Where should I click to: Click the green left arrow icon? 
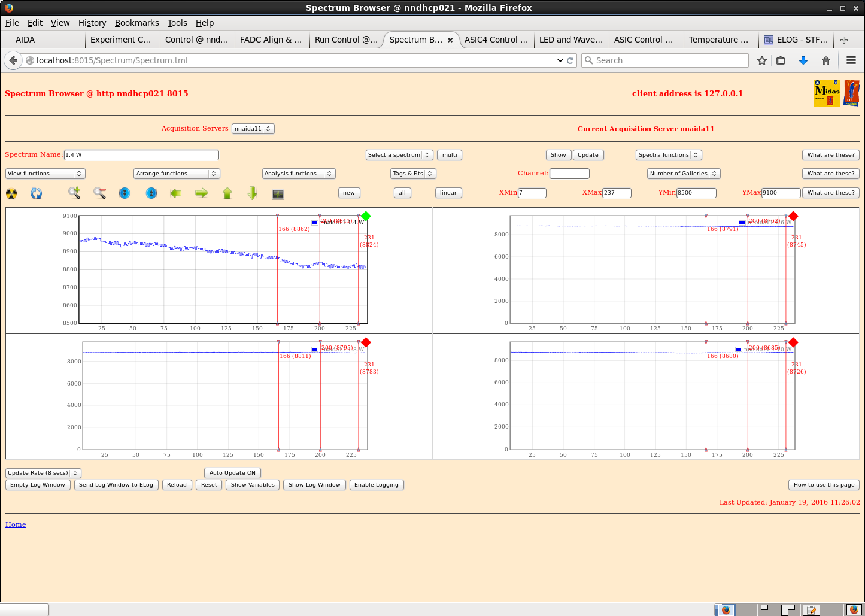[x=176, y=193]
